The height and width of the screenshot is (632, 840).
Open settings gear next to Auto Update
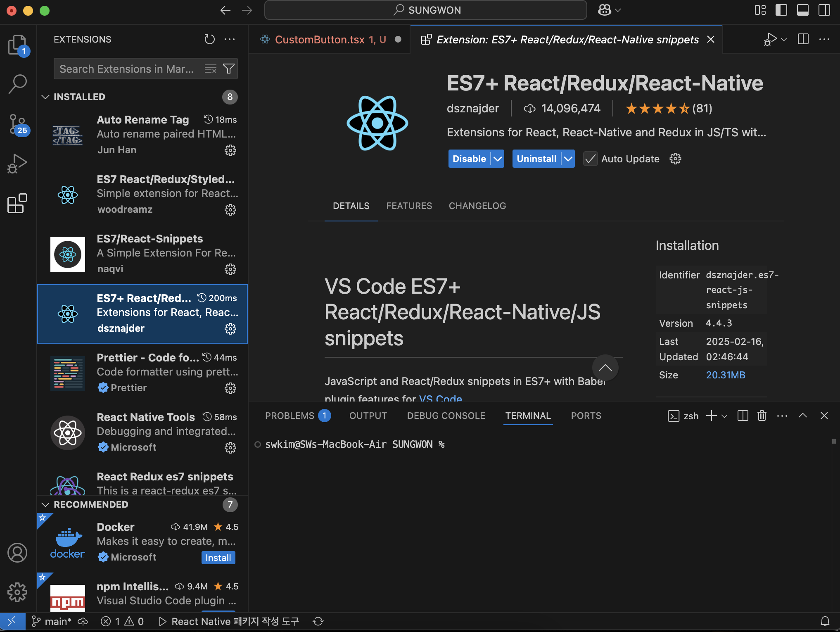pos(675,159)
